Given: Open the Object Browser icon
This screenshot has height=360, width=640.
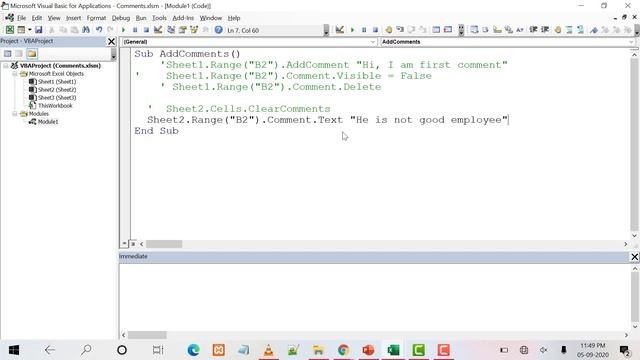Looking at the screenshot, I should click(194, 30).
